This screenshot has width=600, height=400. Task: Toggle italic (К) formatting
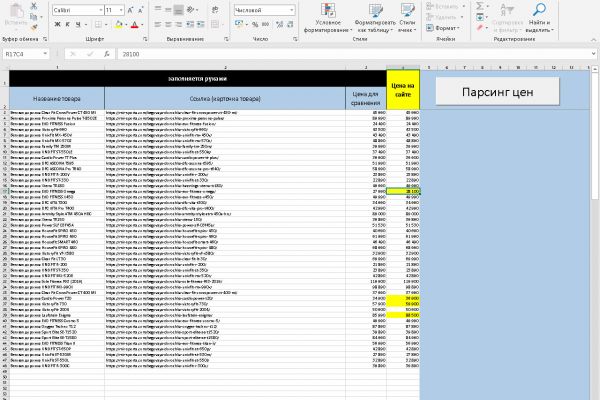68,24
